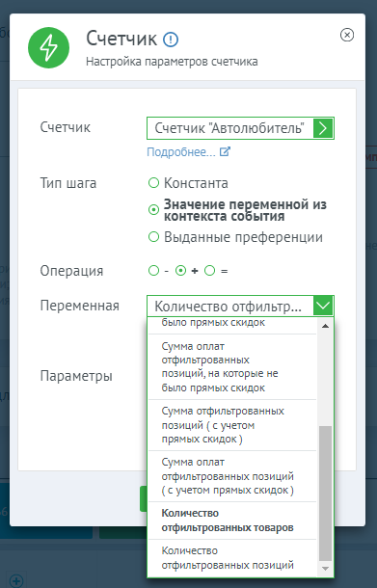
Task: Click the plus circle icon behind the dialog
Action: click(x=16, y=580)
